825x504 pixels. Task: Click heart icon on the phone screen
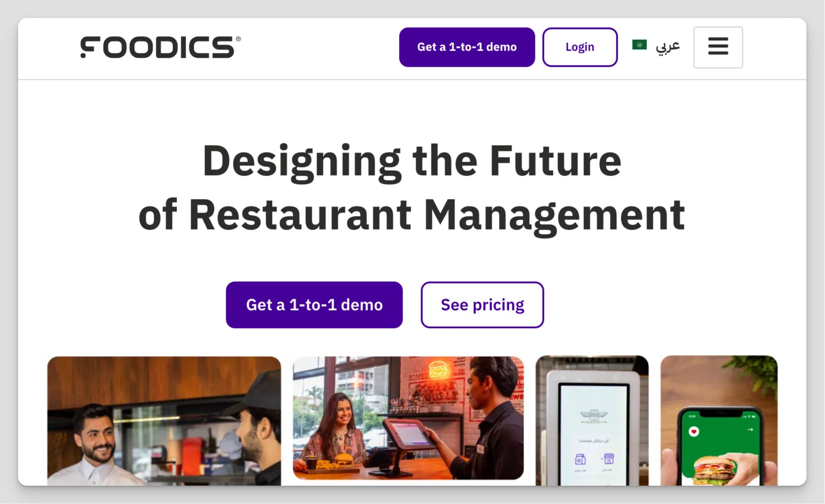[694, 432]
